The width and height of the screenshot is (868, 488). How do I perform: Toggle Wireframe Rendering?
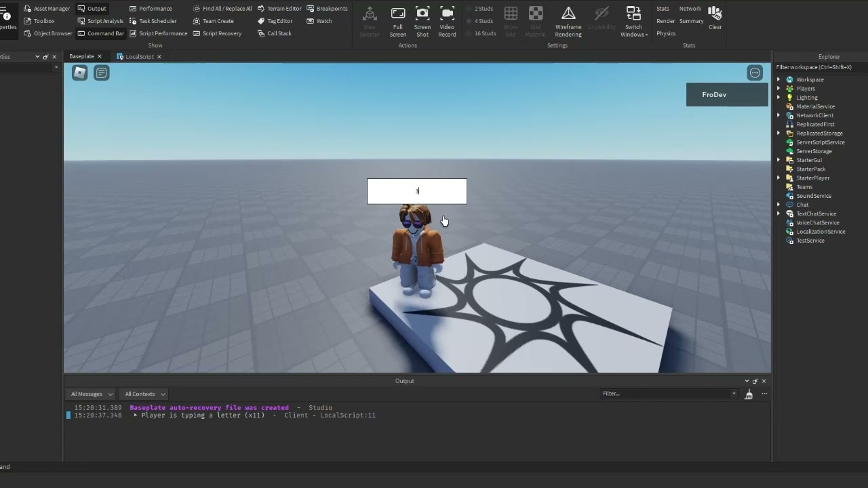(568, 22)
